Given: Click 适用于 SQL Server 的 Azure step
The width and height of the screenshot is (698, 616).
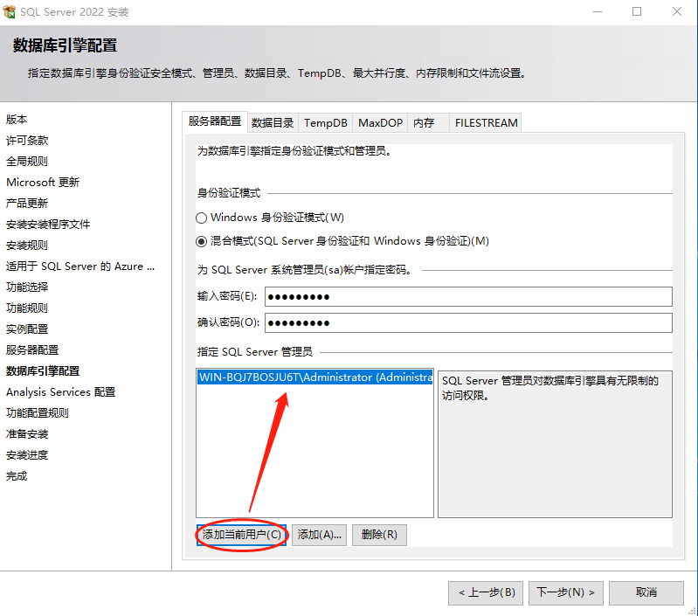Looking at the screenshot, I should (x=80, y=266).
